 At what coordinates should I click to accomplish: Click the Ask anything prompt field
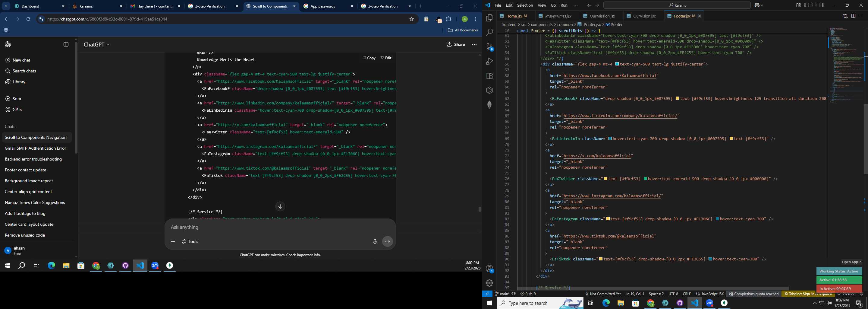coord(280,227)
